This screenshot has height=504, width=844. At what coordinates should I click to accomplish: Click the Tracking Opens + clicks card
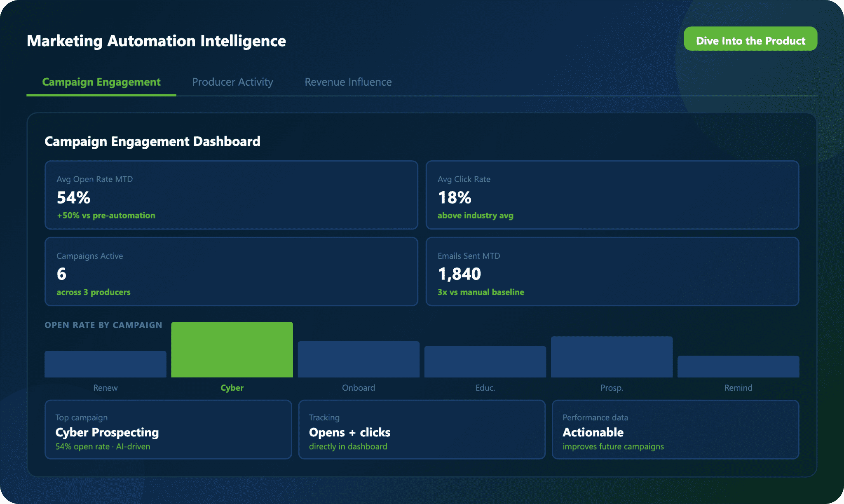pyautogui.click(x=422, y=429)
